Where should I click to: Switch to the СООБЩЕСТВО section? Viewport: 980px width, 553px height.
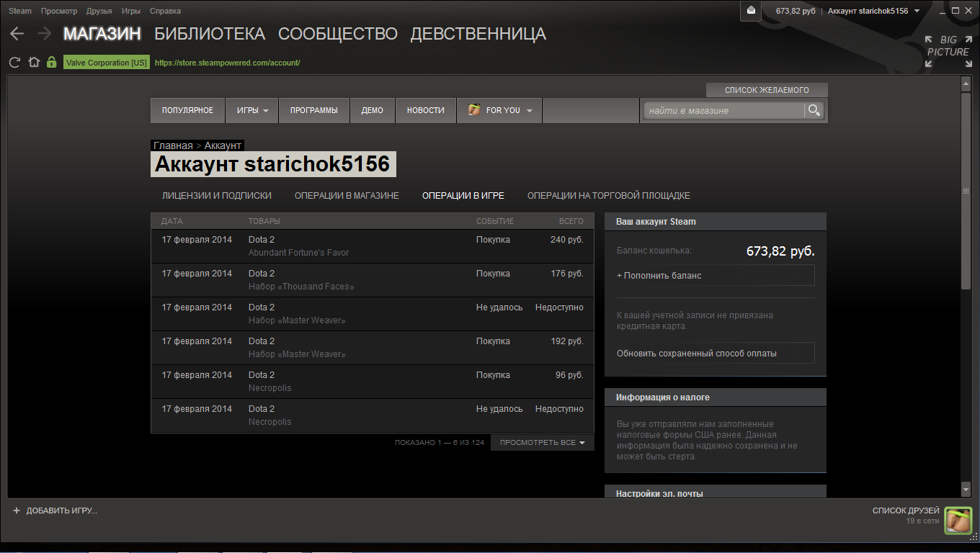[338, 34]
